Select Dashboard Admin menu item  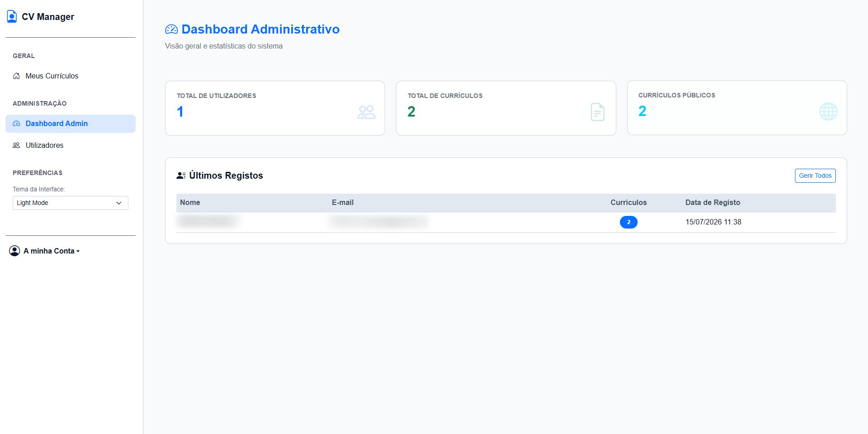pyautogui.click(x=70, y=124)
